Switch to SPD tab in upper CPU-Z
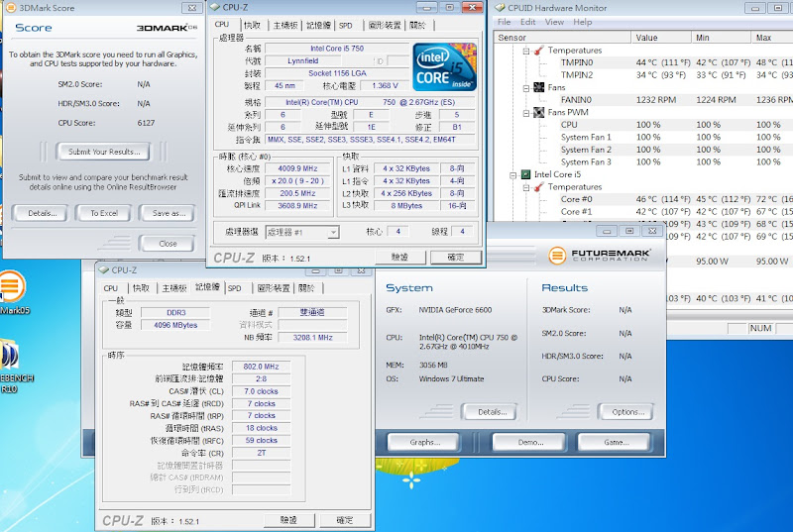The width and height of the screenshot is (793, 532). pyautogui.click(x=346, y=25)
